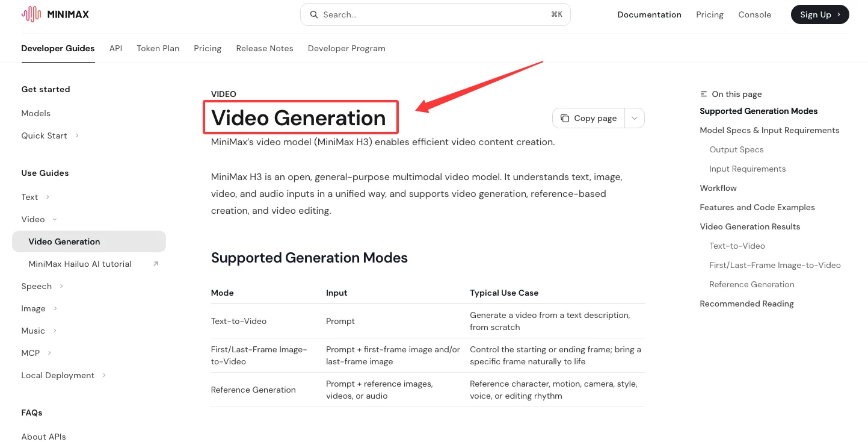868x442 pixels.
Task: Click the ⌘K shortcut hint in search
Action: [x=556, y=14]
